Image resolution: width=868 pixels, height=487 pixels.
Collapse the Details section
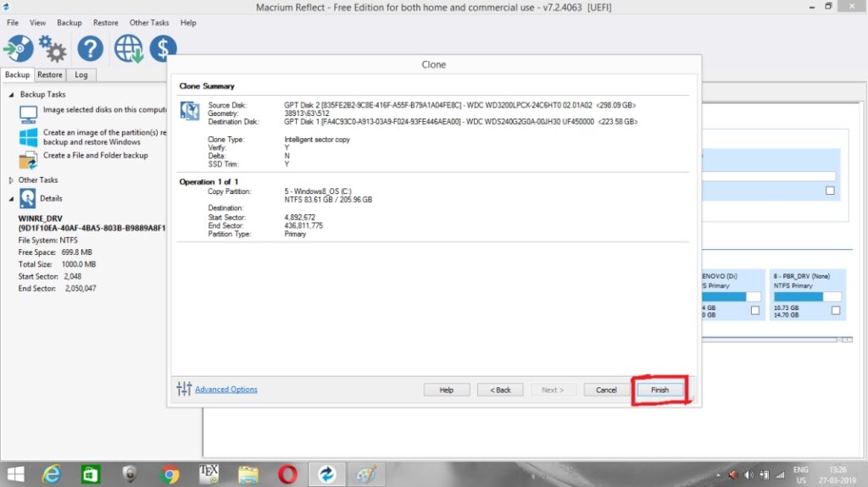coord(11,199)
